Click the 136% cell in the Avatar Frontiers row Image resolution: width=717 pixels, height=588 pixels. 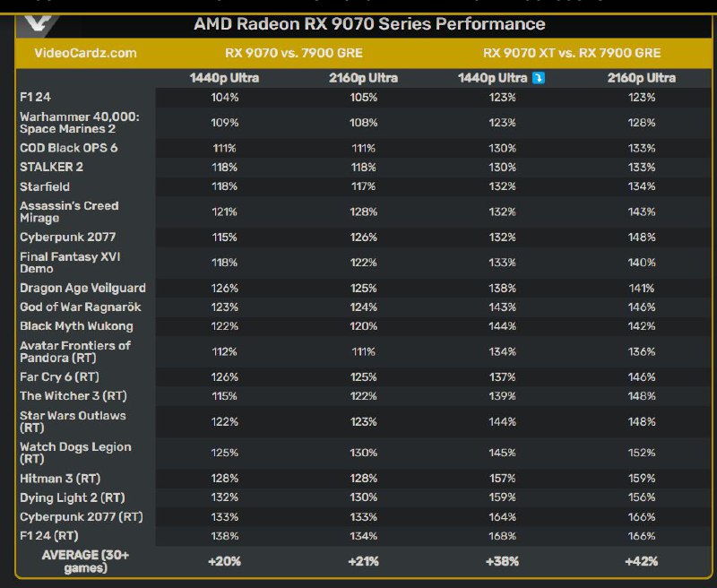642,351
